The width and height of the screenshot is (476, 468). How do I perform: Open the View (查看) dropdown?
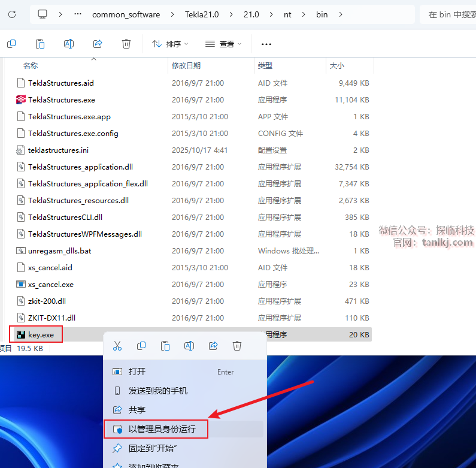pyautogui.click(x=223, y=44)
